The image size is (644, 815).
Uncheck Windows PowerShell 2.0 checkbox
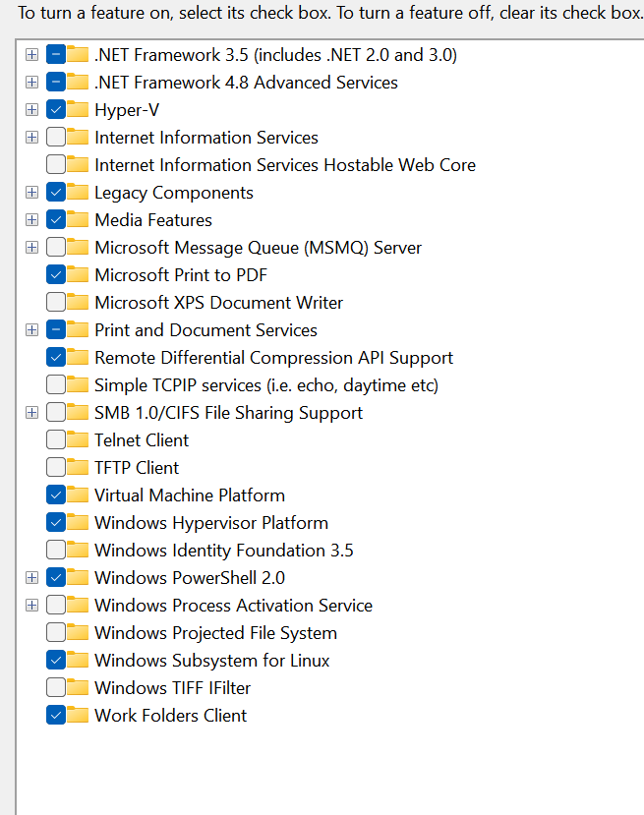[56, 577]
